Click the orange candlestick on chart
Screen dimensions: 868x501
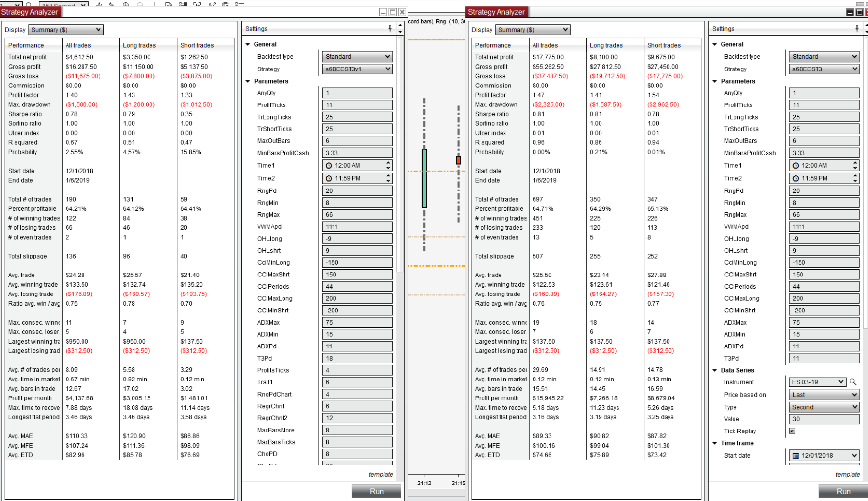pos(458,160)
